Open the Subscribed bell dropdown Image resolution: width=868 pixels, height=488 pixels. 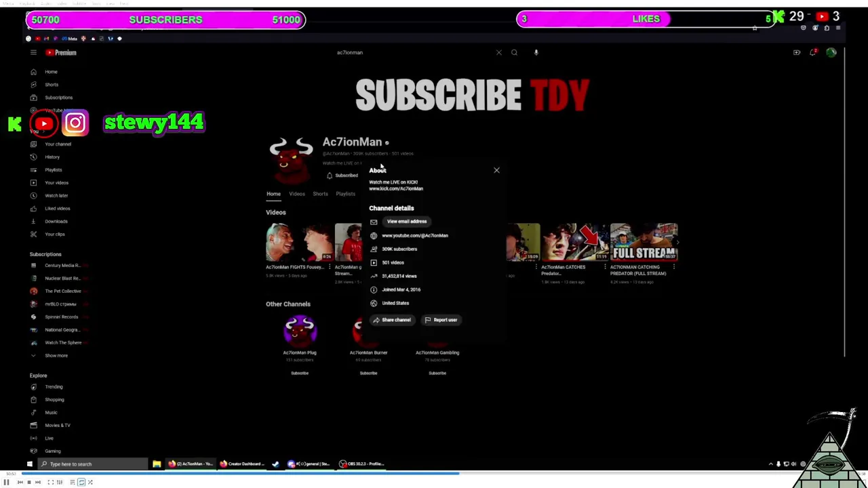pos(342,176)
